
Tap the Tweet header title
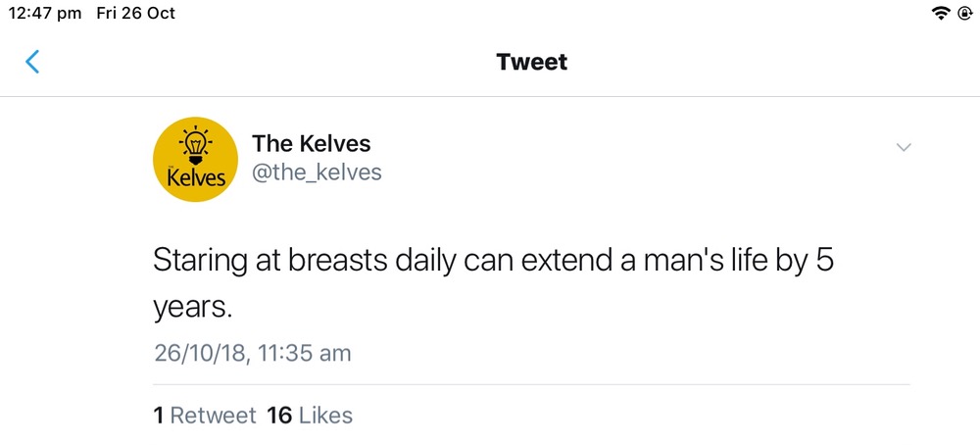[x=532, y=63]
